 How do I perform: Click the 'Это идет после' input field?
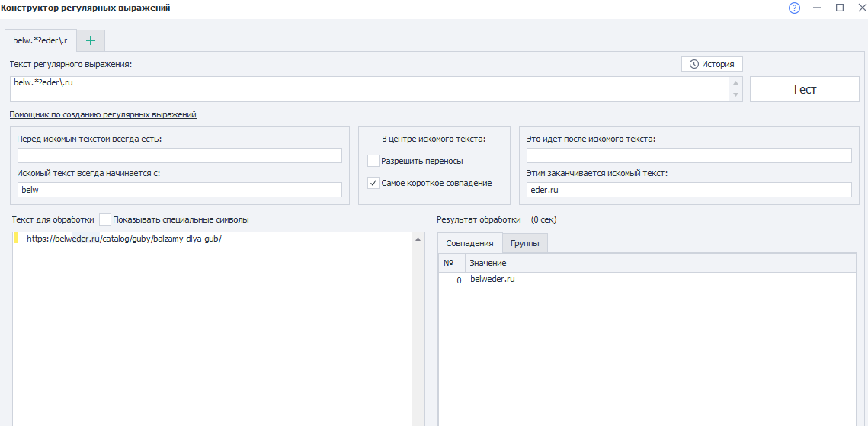tap(688, 155)
